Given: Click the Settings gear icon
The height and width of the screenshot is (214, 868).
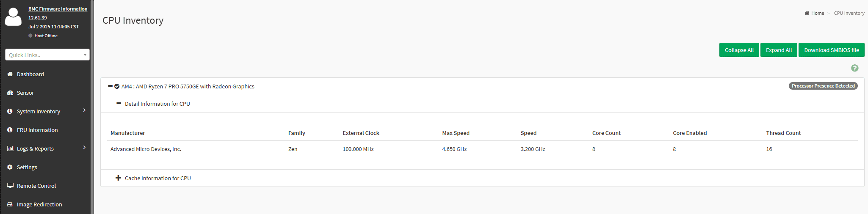Looking at the screenshot, I should [10, 167].
